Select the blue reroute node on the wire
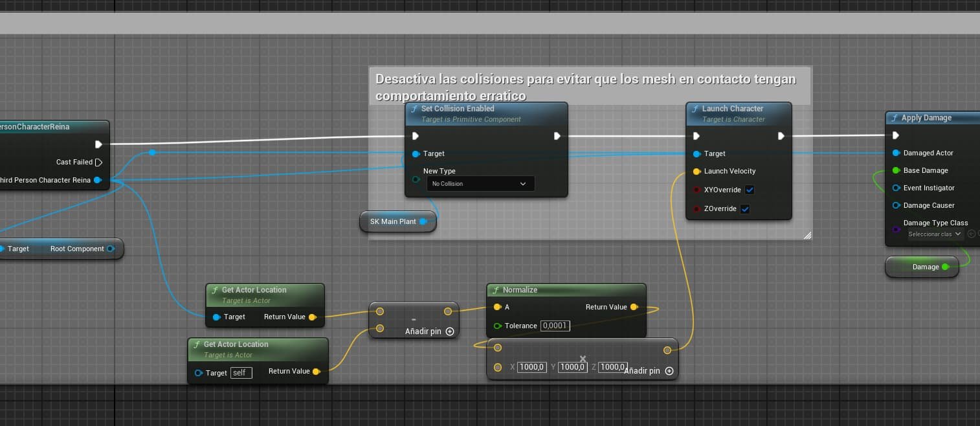The height and width of the screenshot is (426, 980). (152, 153)
